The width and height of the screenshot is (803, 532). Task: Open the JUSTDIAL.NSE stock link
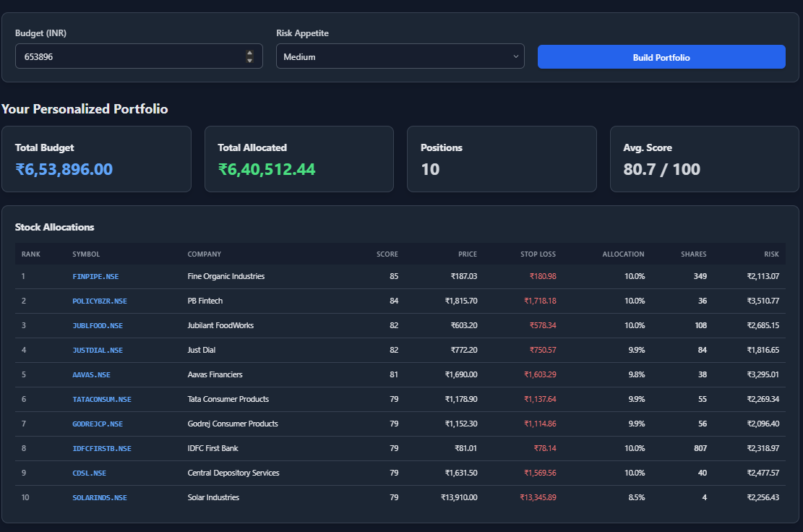coord(98,350)
